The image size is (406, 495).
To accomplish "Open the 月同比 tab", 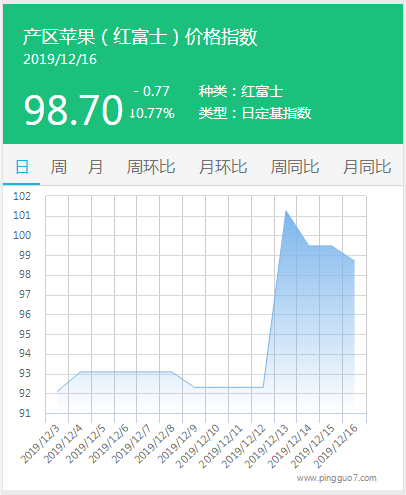I will pyautogui.click(x=367, y=167).
